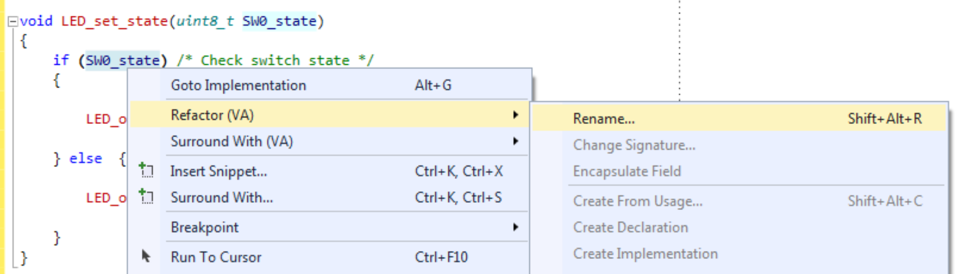Open the Breakpoint menu item

pyautogui.click(x=204, y=227)
